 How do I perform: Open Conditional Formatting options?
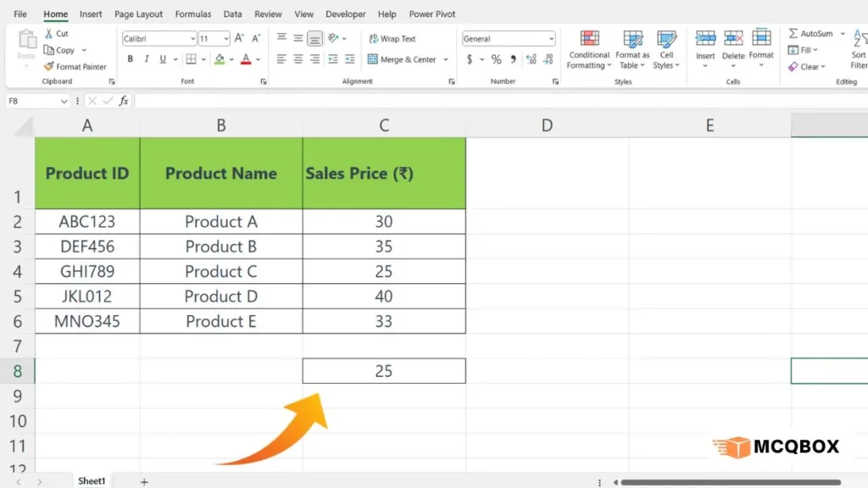[588, 51]
